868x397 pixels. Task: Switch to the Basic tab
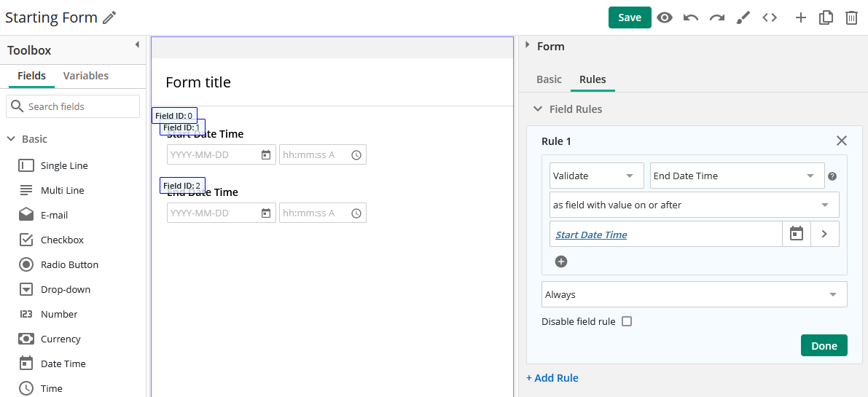(549, 79)
